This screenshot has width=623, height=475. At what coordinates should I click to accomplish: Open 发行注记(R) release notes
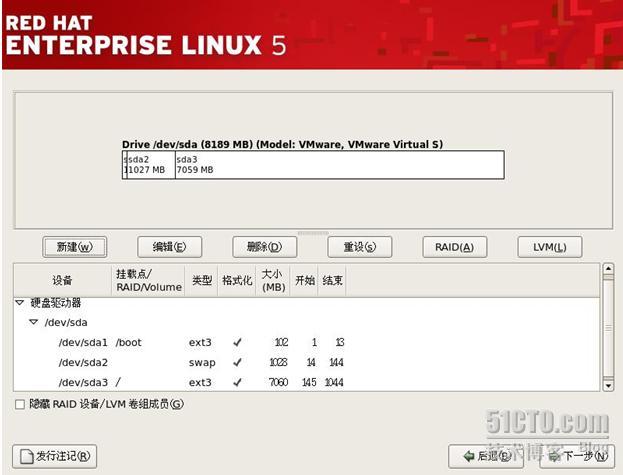(55, 456)
